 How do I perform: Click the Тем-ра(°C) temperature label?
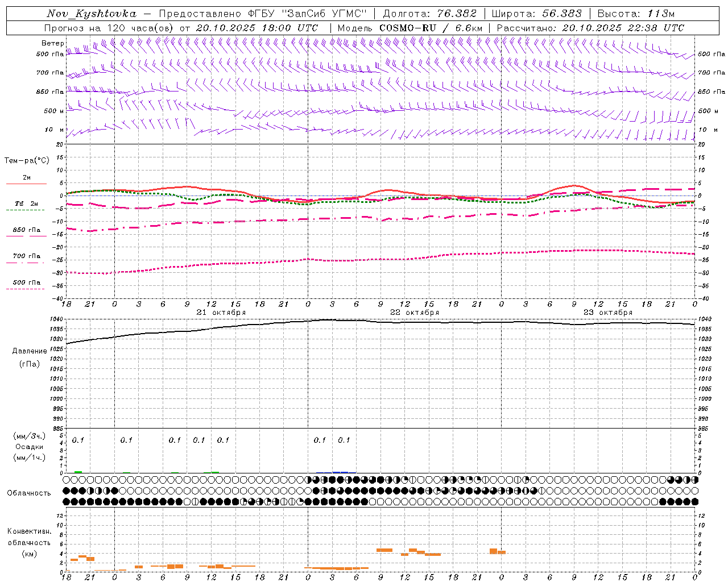click(27, 161)
